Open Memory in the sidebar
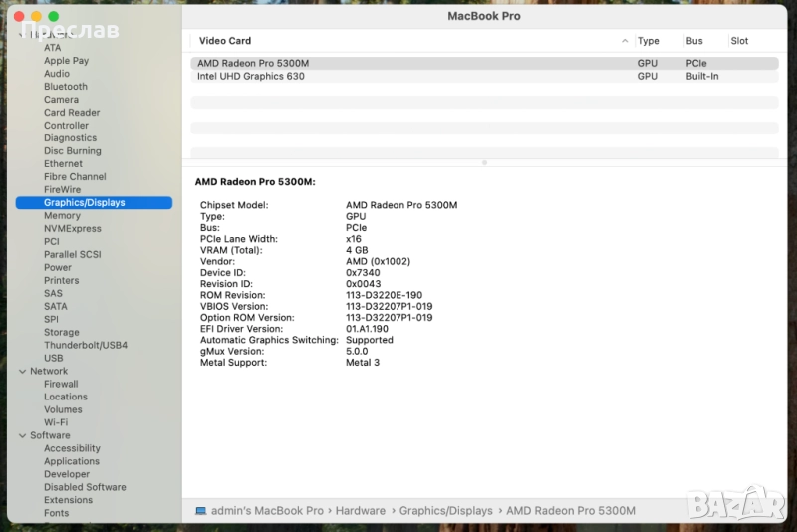The width and height of the screenshot is (797, 532). pos(62,216)
